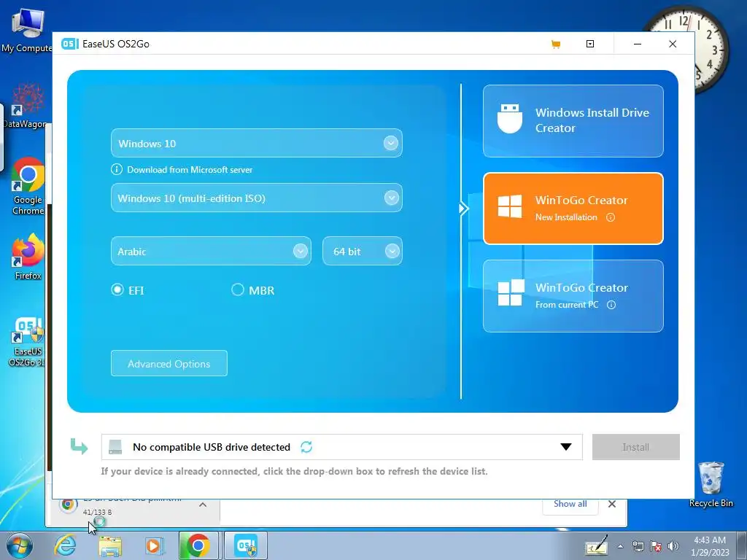Click the shopping cart icon in title bar
Screen dimensions: 747x560
[555, 44]
